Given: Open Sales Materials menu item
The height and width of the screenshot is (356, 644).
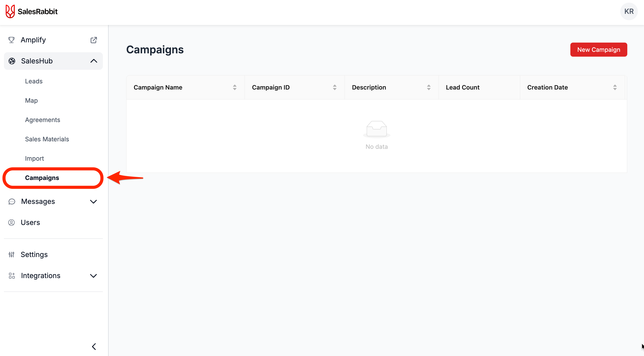Looking at the screenshot, I should click(47, 139).
